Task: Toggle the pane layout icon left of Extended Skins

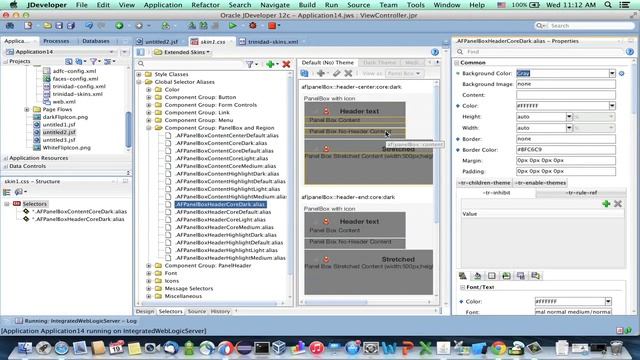Action: pos(140,52)
